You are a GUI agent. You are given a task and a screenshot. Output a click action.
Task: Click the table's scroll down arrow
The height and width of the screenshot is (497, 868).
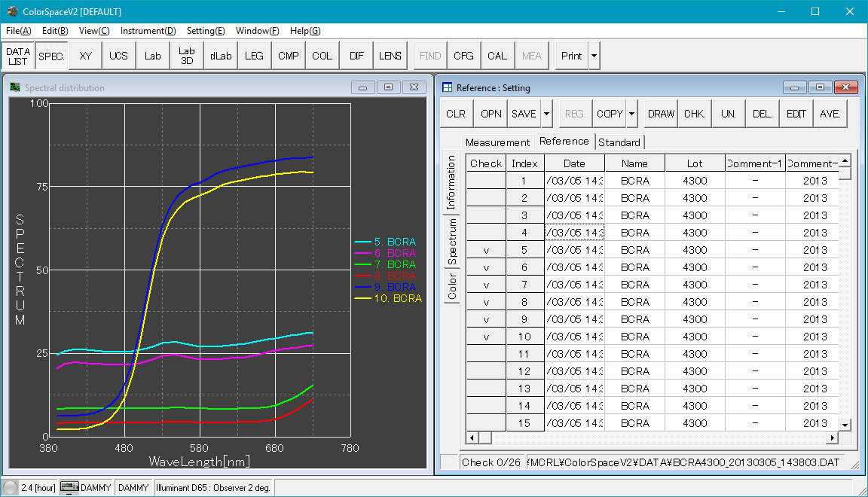pos(845,425)
